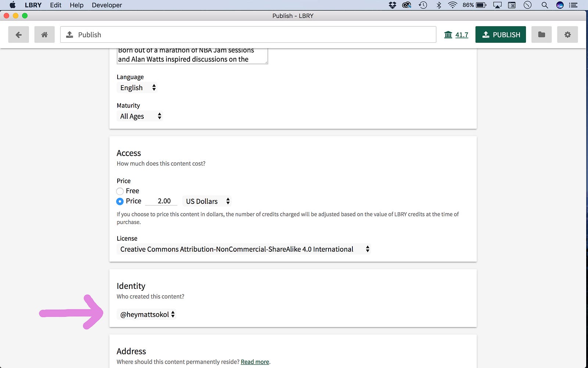Click the License label
This screenshot has width=588, height=368.
[x=127, y=238]
